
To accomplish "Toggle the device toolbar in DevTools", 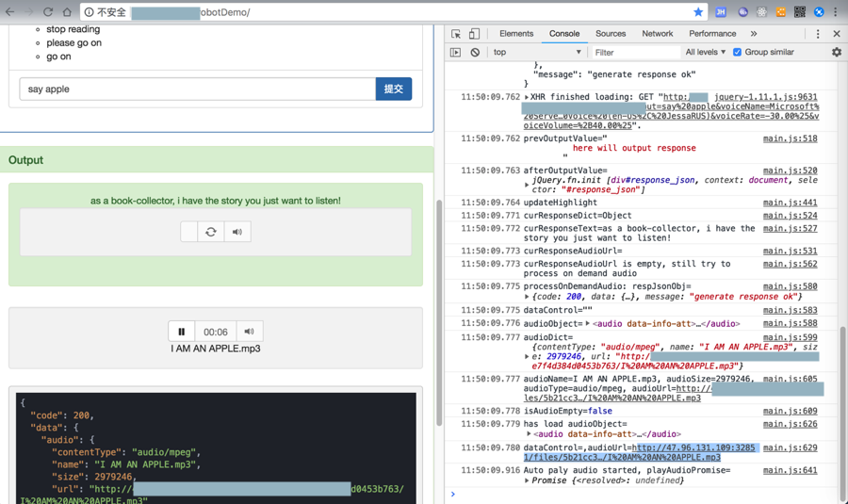I will (x=474, y=34).
